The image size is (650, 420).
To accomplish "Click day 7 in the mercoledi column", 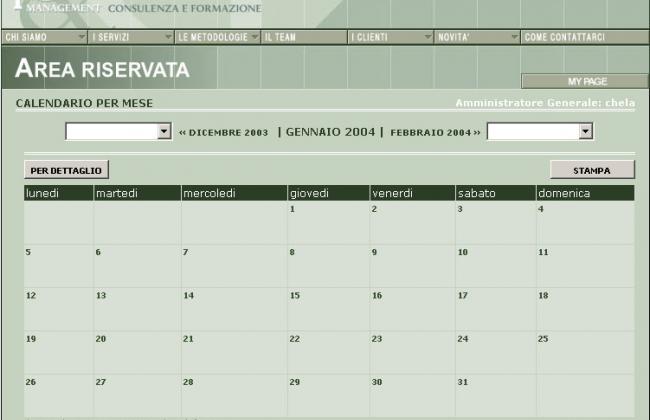I will (186, 252).
